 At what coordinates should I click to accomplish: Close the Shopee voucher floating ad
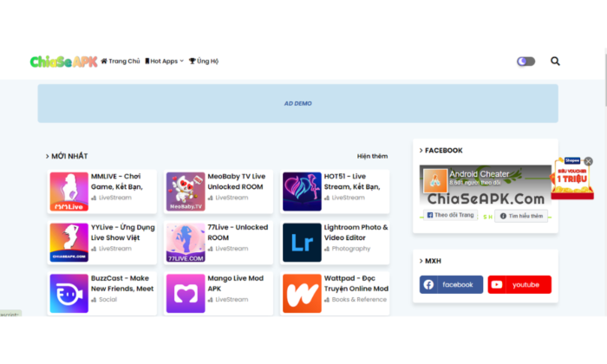(x=588, y=161)
